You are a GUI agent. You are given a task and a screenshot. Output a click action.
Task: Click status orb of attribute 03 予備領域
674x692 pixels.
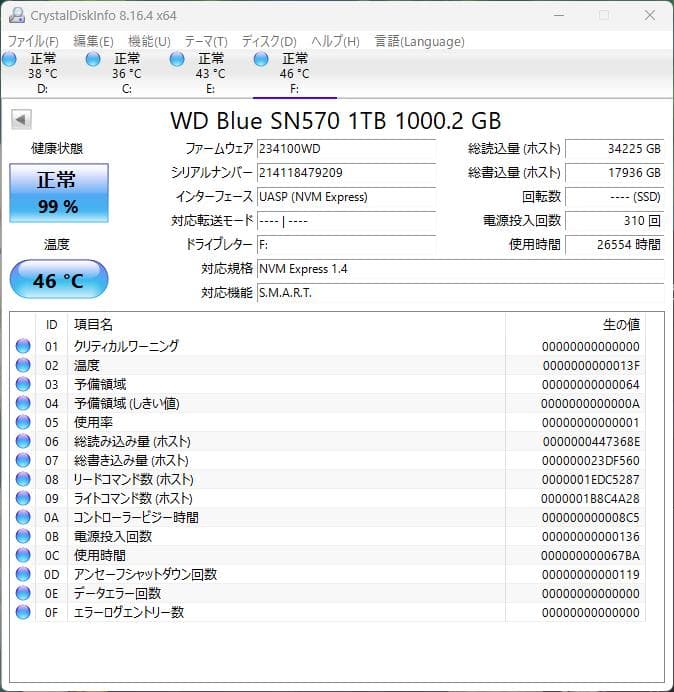pyautogui.click(x=23, y=384)
